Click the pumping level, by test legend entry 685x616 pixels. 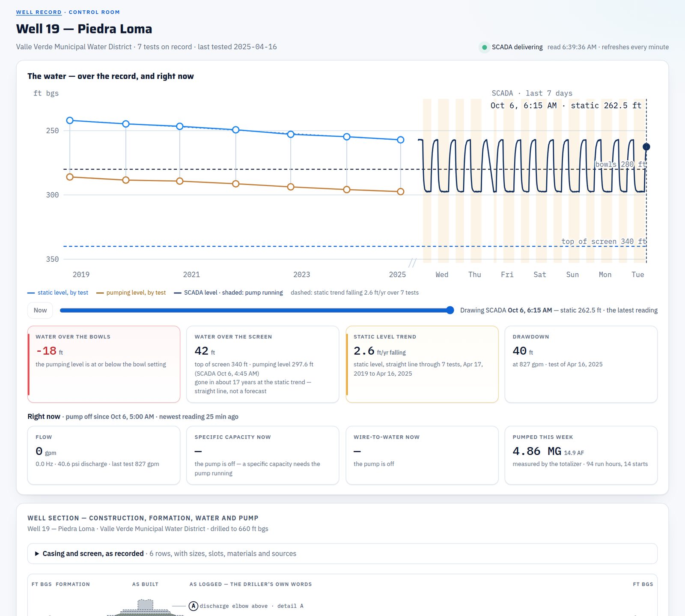131,293
